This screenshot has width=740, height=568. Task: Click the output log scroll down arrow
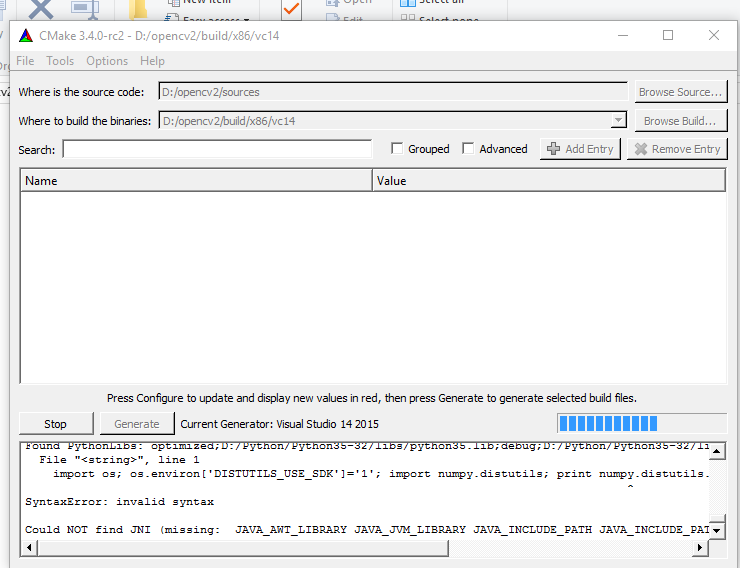[717, 530]
